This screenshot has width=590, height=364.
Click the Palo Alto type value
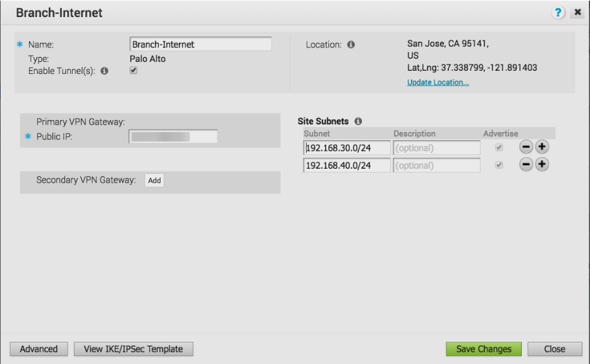(147, 59)
